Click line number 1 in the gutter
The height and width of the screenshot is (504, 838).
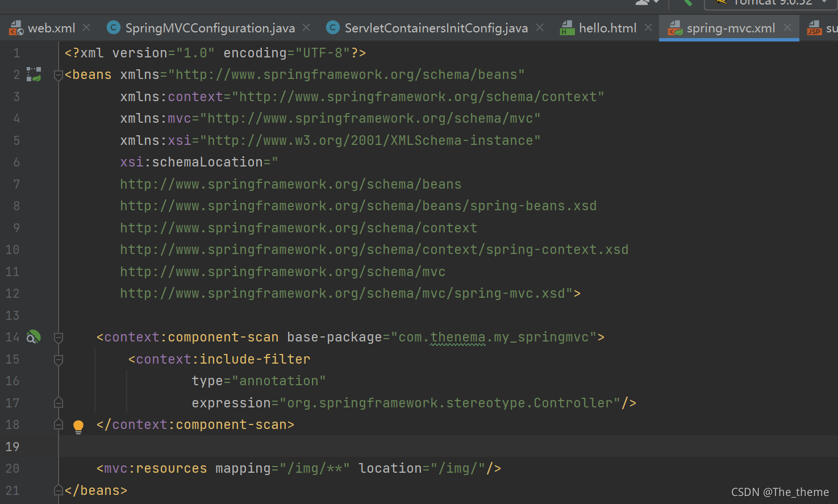(x=16, y=53)
